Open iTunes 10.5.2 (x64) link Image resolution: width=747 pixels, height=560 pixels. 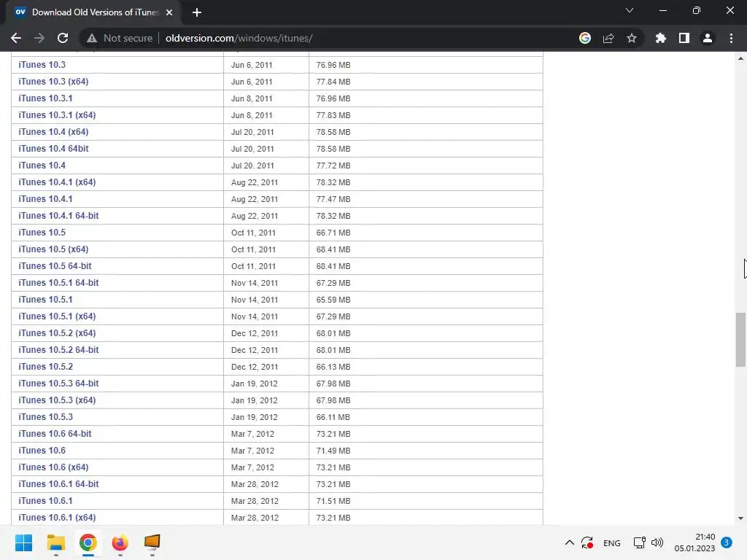point(57,332)
